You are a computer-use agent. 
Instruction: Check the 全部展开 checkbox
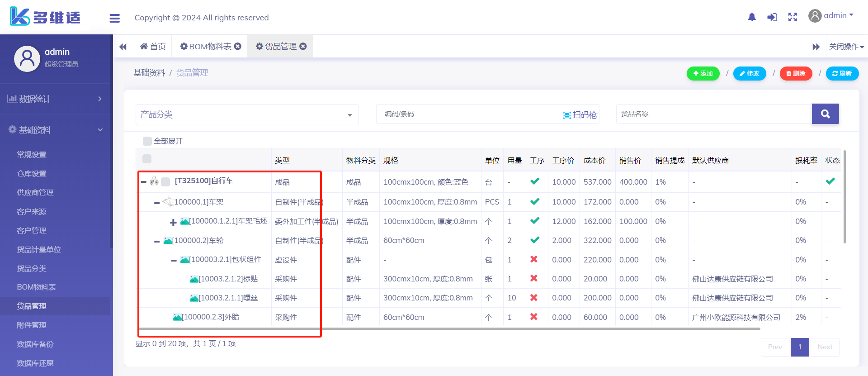pyautogui.click(x=147, y=141)
